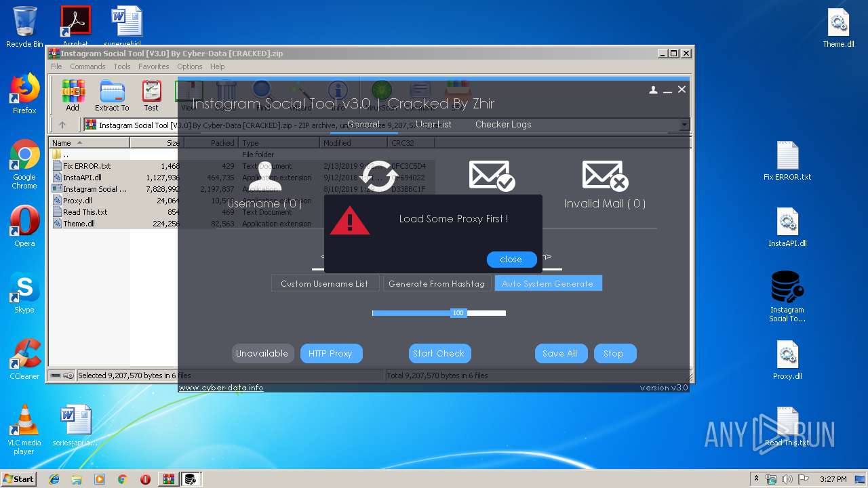Switch to the General tab
Image resolution: width=868 pixels, height=488 pixels.
point(363,124)
